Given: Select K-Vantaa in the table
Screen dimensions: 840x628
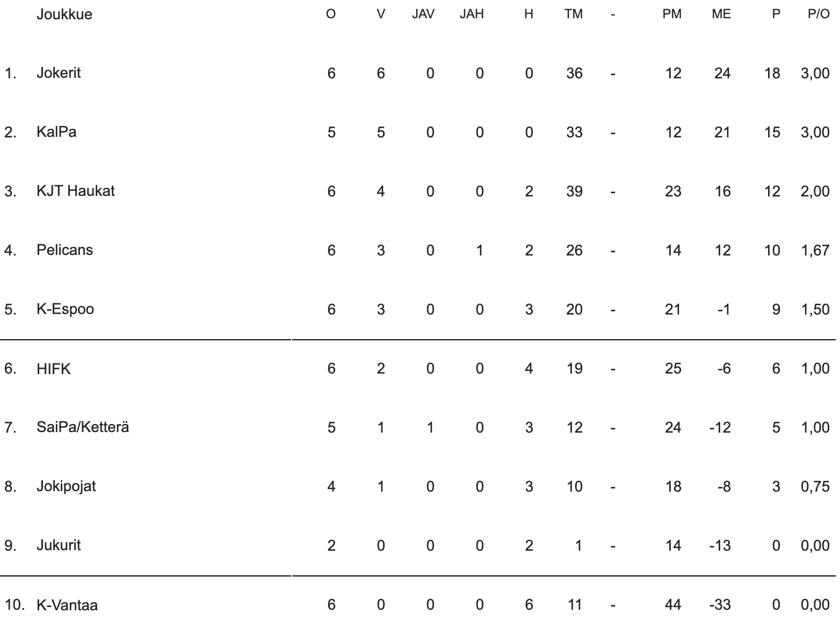Looking at the screenshot, I should coord(67,605).
